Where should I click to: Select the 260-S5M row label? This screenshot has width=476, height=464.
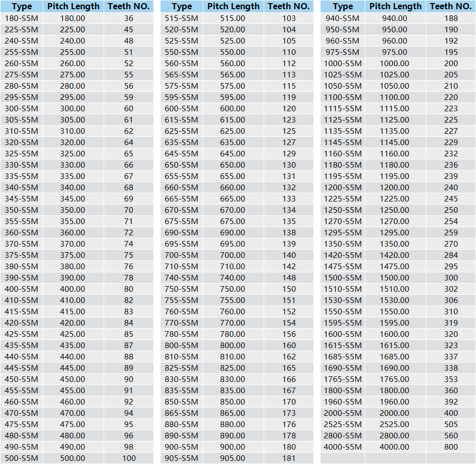22,64
